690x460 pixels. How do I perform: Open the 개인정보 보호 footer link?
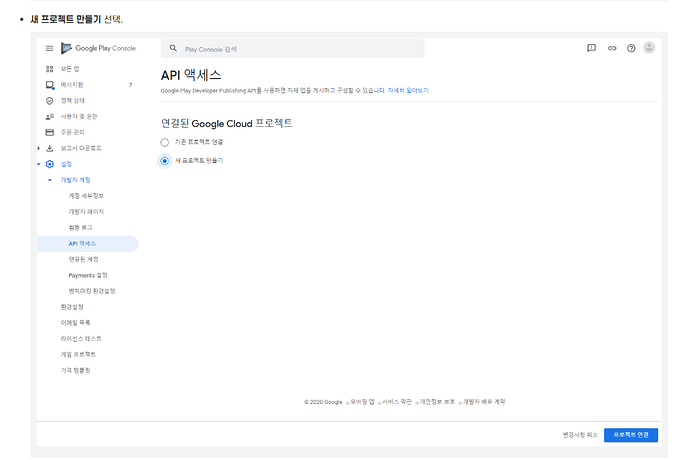[437, 402]
